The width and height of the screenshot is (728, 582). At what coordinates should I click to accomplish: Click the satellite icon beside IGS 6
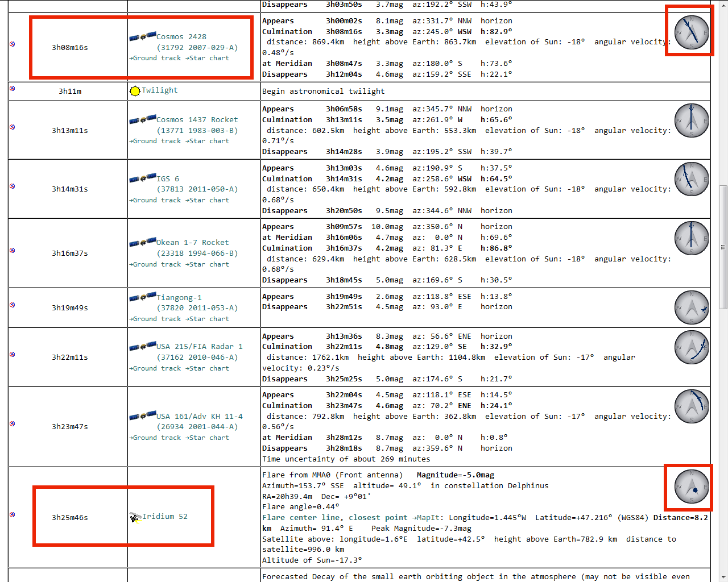pos(143,178)
